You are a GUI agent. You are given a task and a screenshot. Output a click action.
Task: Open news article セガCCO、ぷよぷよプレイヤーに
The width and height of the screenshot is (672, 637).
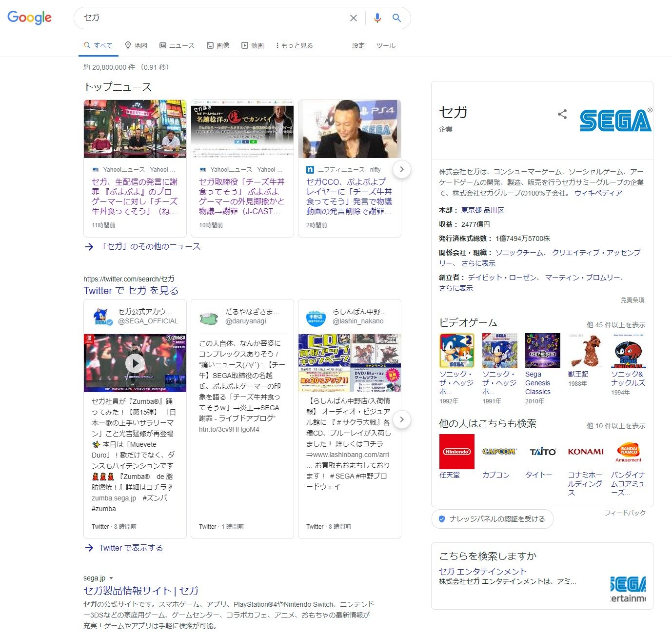click(349, 197)
